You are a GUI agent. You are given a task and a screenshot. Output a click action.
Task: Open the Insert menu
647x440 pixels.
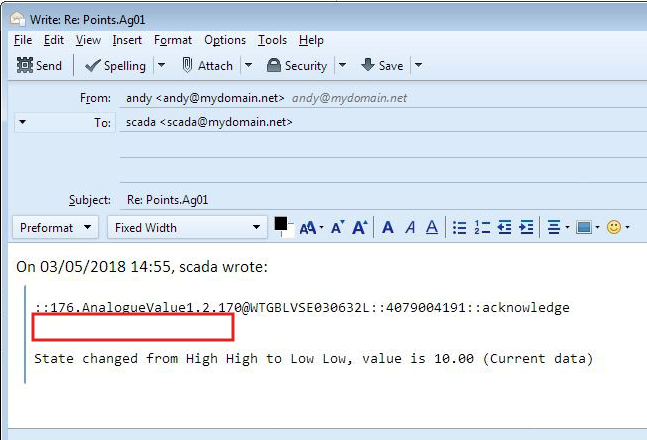click(x=127, y=40)
